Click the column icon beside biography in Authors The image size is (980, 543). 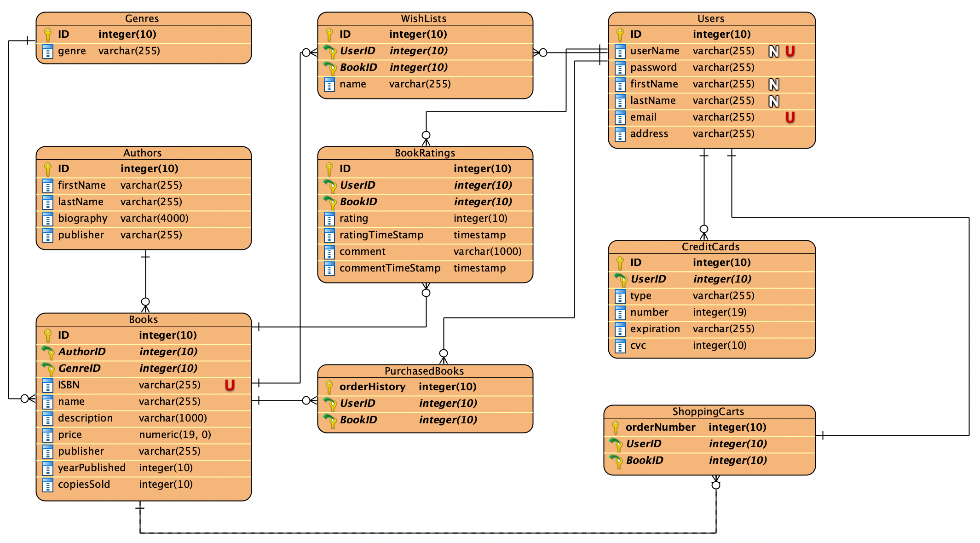click(x=47, y=219)
